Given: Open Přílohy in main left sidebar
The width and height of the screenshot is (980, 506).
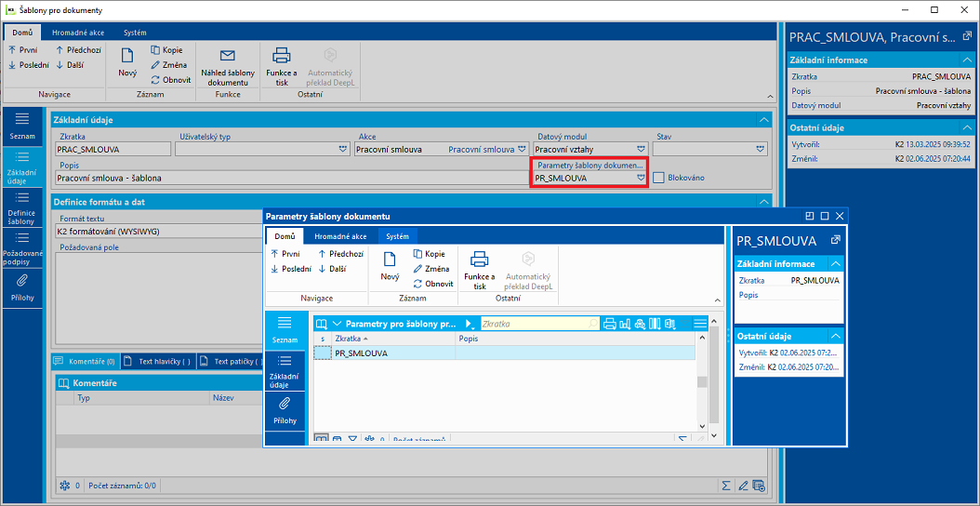Looking at the screenshot, I should point(22,287).
